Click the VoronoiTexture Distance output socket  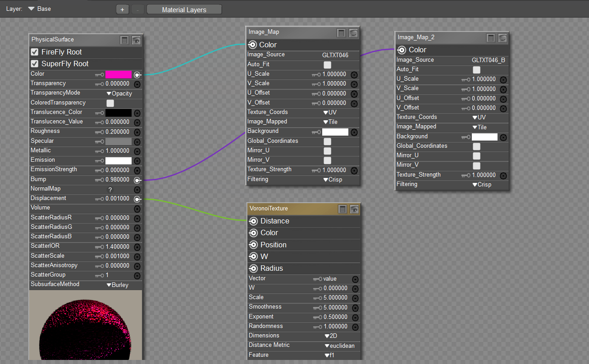point(253,221)
